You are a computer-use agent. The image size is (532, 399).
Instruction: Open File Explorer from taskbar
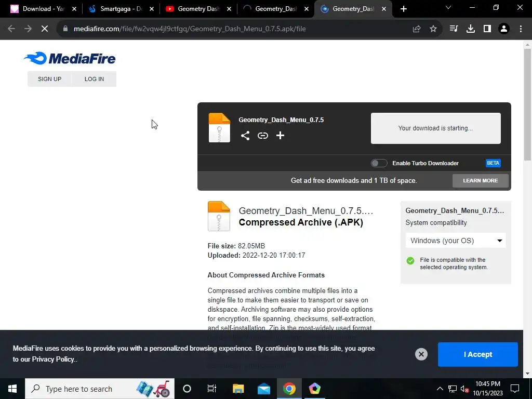point(238,389)
